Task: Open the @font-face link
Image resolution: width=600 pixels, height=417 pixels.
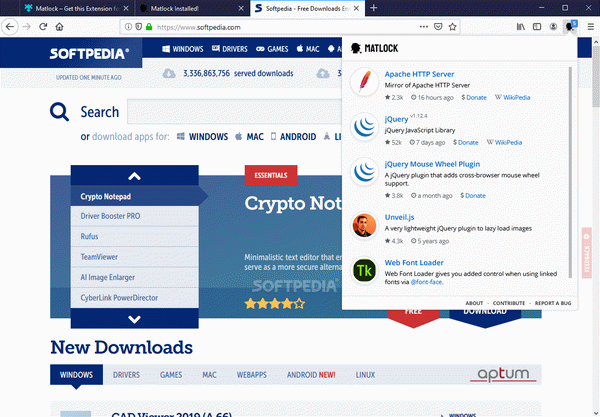Action: tap(427, 282)
